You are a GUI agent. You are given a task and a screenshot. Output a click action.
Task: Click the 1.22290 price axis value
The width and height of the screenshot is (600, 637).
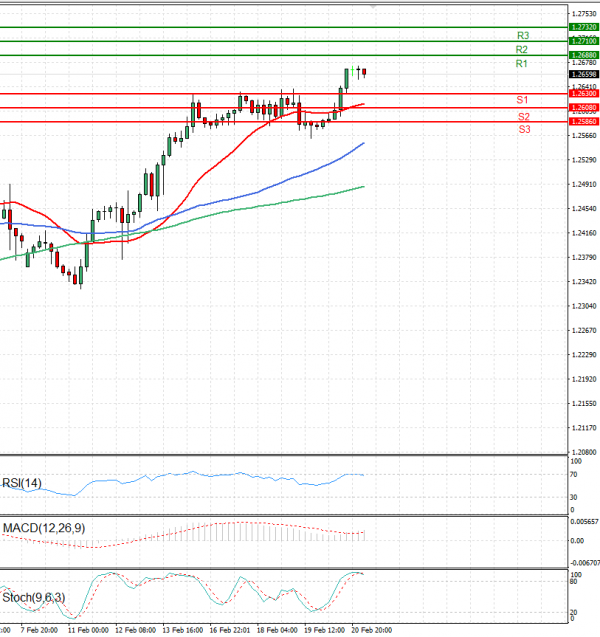(x=584, y=355)
